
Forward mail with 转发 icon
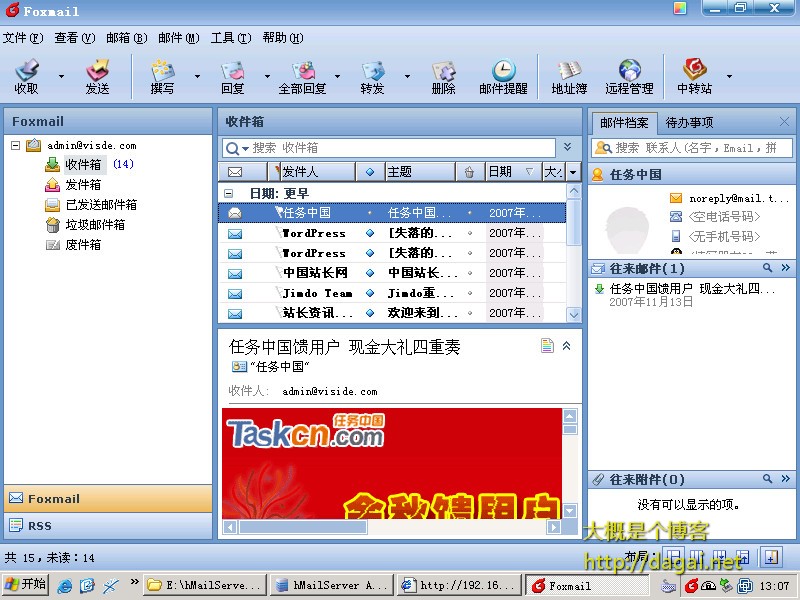point(372,70)
